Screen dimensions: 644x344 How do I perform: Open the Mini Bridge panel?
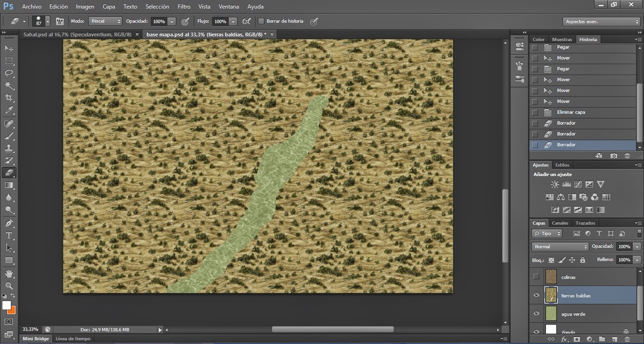[36, 338]
